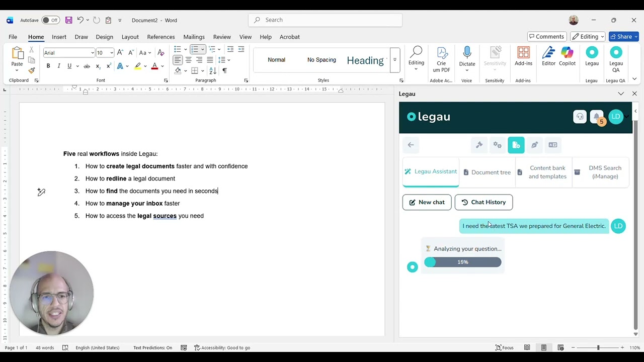
Task: Open the Document tree tab
Action: 487,172
